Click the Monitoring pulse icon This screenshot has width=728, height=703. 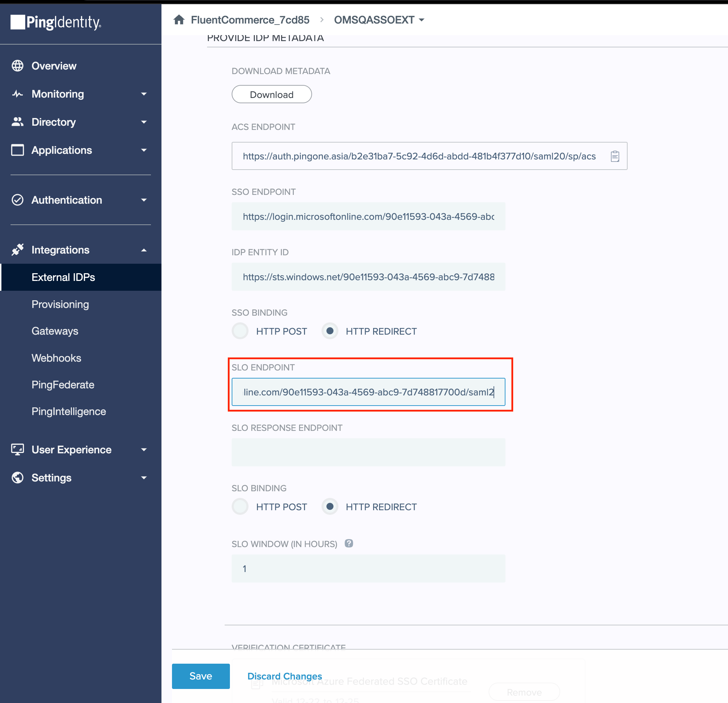18,94
